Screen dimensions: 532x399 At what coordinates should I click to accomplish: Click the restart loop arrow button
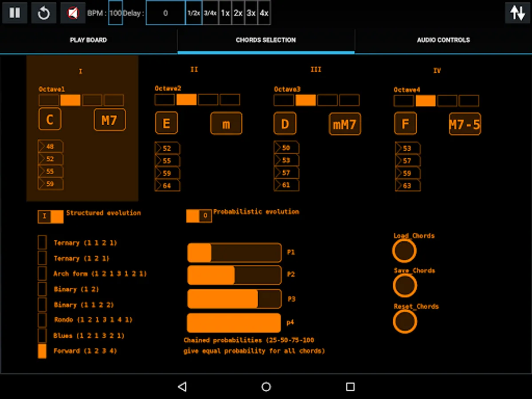pos(43,13)
